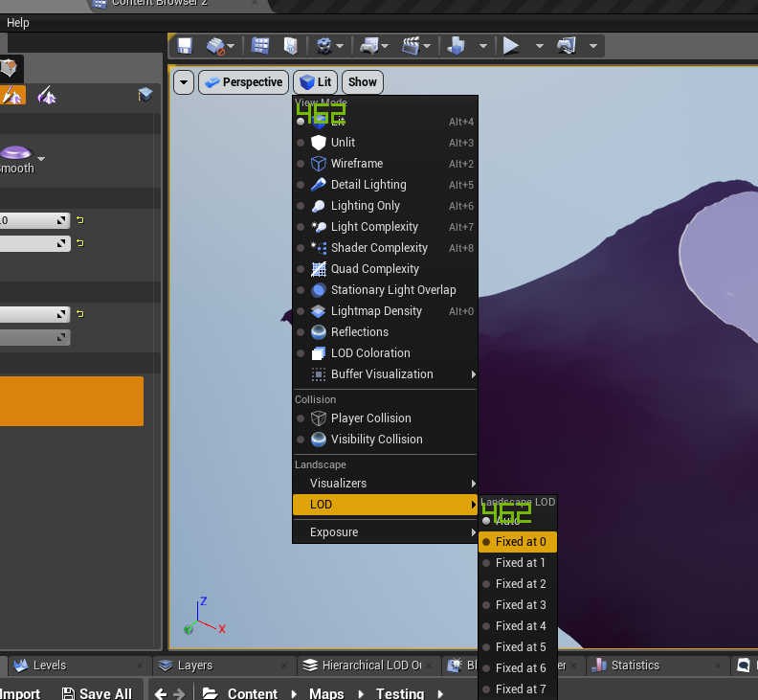Click the Save Current Level toolbar icon

185,46
